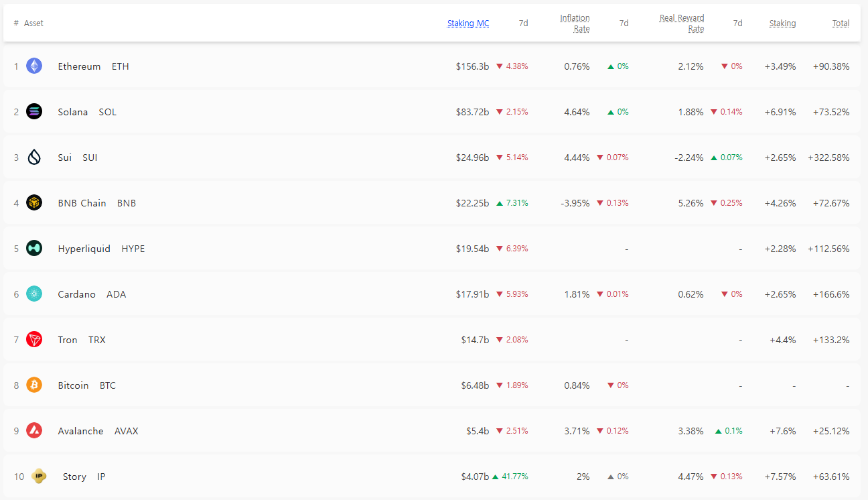Click the ETH ticker symbol

click(121, 66)
